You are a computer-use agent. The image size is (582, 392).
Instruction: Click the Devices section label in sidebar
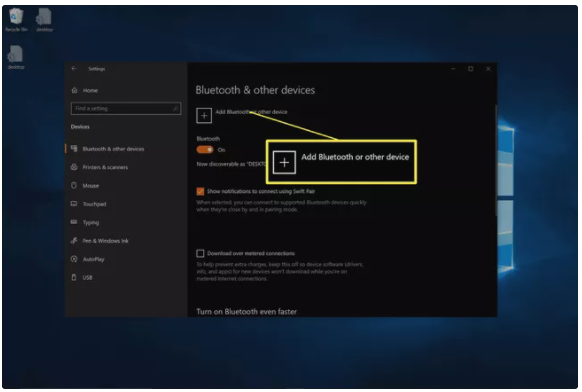[x=80, y=127]
